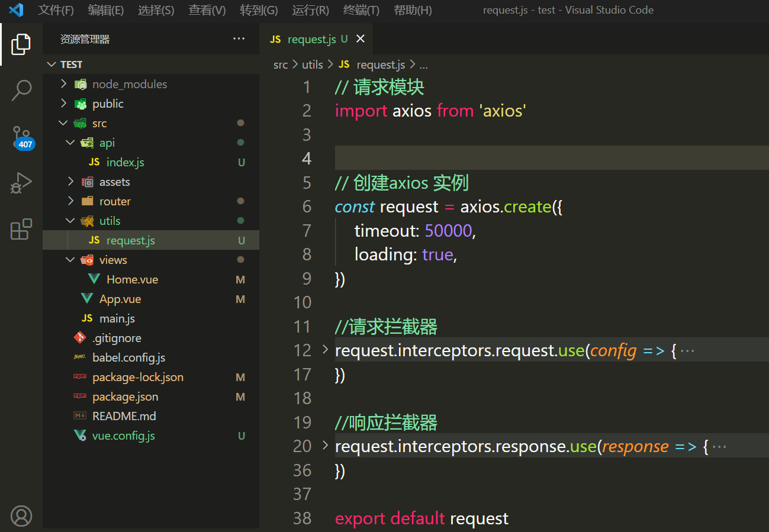Click the utils folder icon
The width and height of the screenshot is (769, 532).
(x=88, y=221)
